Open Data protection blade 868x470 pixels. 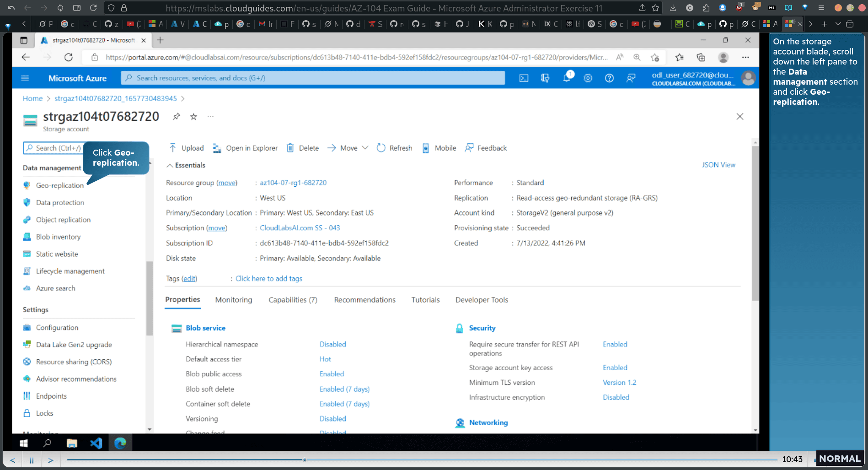click(x=60, y=202)
